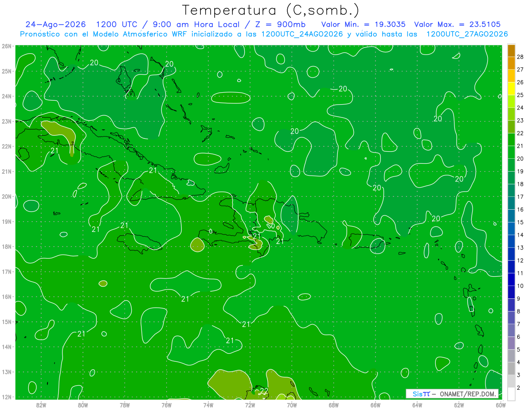Click latitude axis label '15N'
532x411 pixels.
pos(6,321)
